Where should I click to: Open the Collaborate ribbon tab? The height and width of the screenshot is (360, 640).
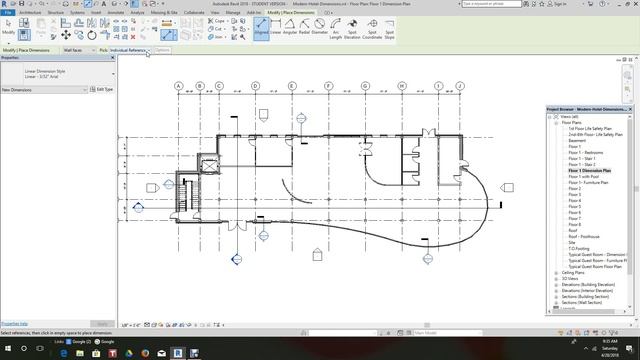point(194,13)
